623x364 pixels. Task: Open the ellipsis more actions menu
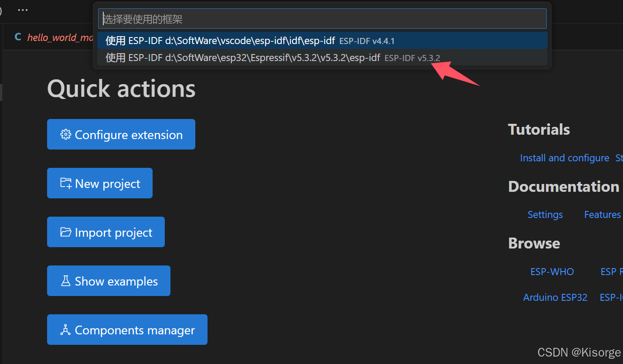point(23,10)
